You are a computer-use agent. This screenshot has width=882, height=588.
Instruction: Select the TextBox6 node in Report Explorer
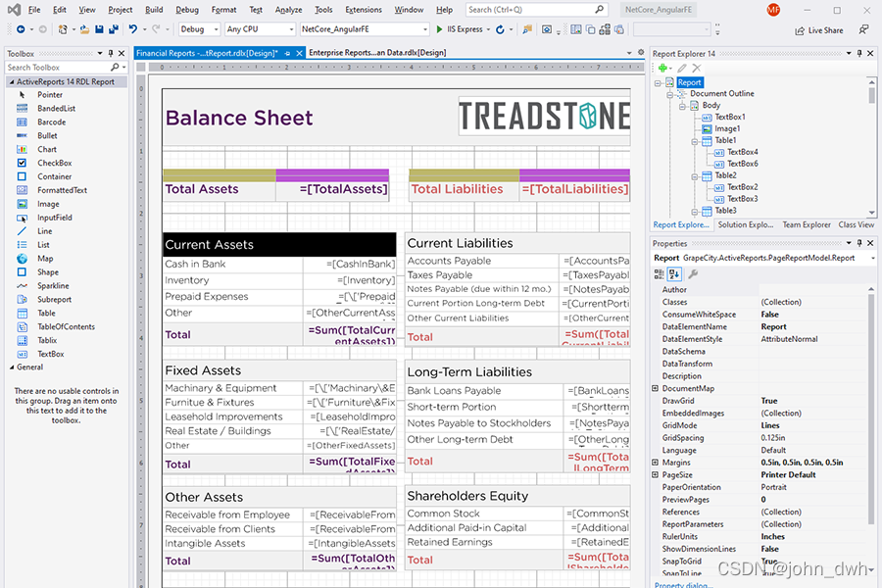pos(743,164)
